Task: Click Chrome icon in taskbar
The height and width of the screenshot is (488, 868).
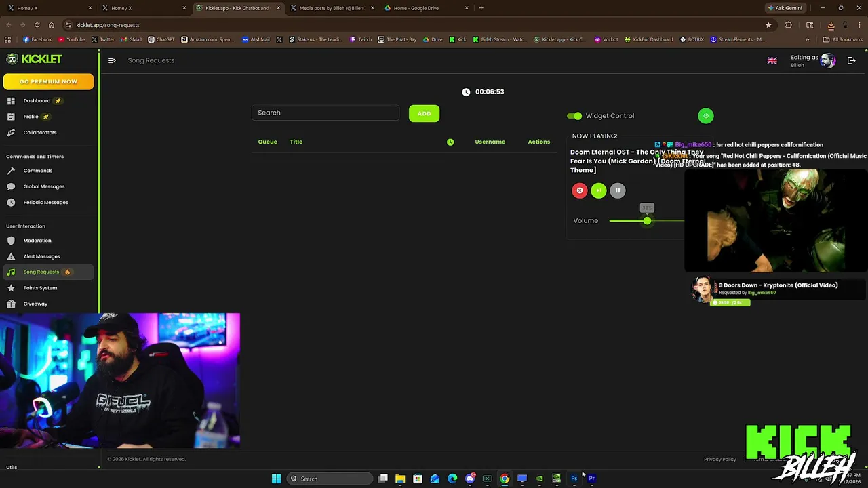Action: (x=505, y=479)
